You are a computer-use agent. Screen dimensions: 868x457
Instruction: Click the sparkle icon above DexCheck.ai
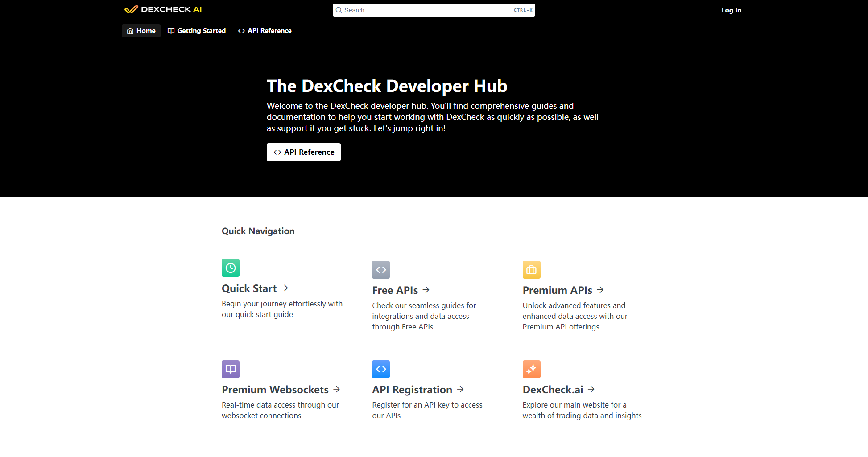click(x=531, y=369)
